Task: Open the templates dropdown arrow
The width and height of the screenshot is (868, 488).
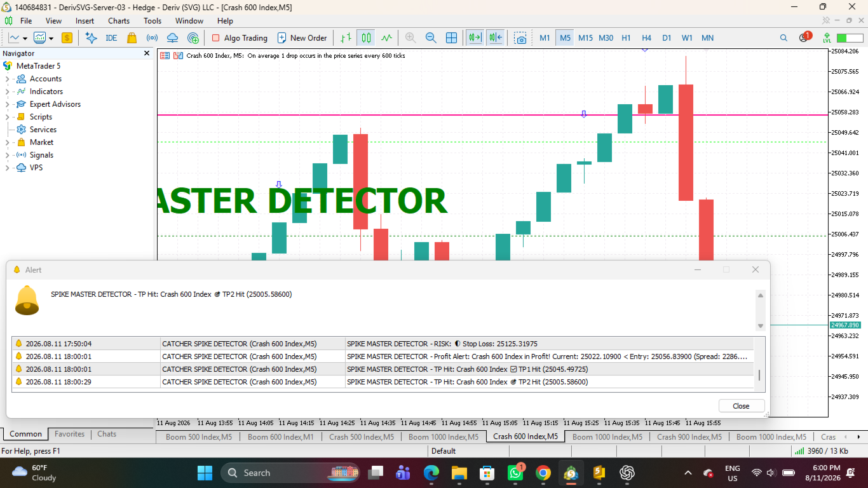Action: pyautogui.click(x=51, y=38)
